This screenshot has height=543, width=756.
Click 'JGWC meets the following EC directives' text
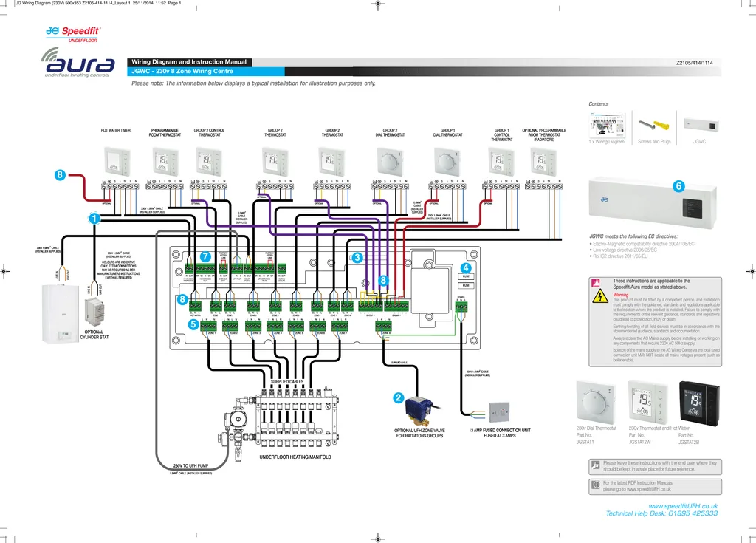[633, 236]
